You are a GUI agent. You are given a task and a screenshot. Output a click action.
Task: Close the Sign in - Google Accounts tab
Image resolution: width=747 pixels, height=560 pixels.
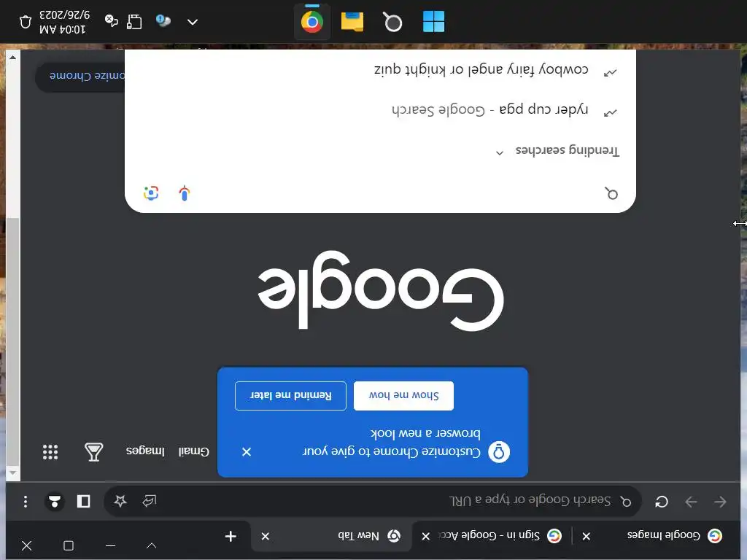426,537
